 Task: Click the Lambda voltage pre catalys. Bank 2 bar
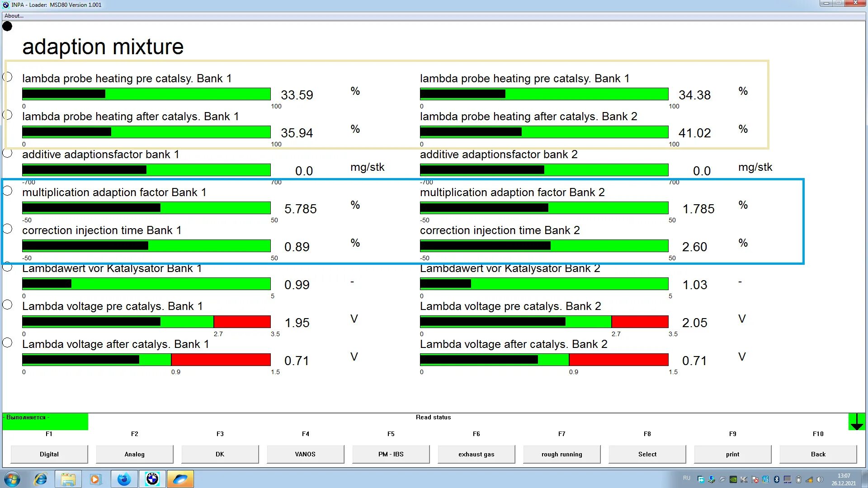(544, 322)
